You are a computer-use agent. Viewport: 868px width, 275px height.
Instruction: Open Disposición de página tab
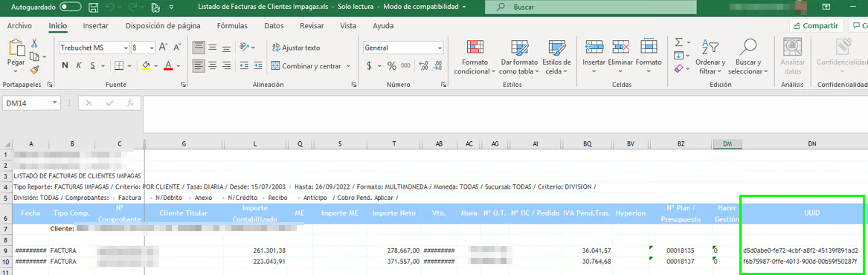pyautogui.click(x=163, y=26)
